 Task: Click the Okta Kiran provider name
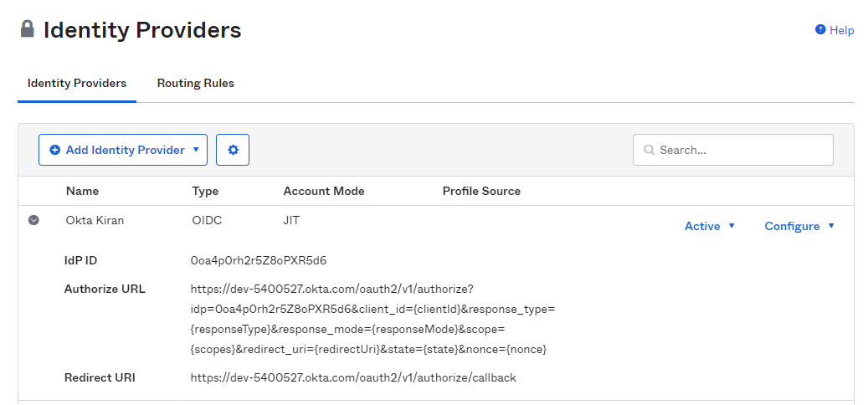(x=93, y=220)
